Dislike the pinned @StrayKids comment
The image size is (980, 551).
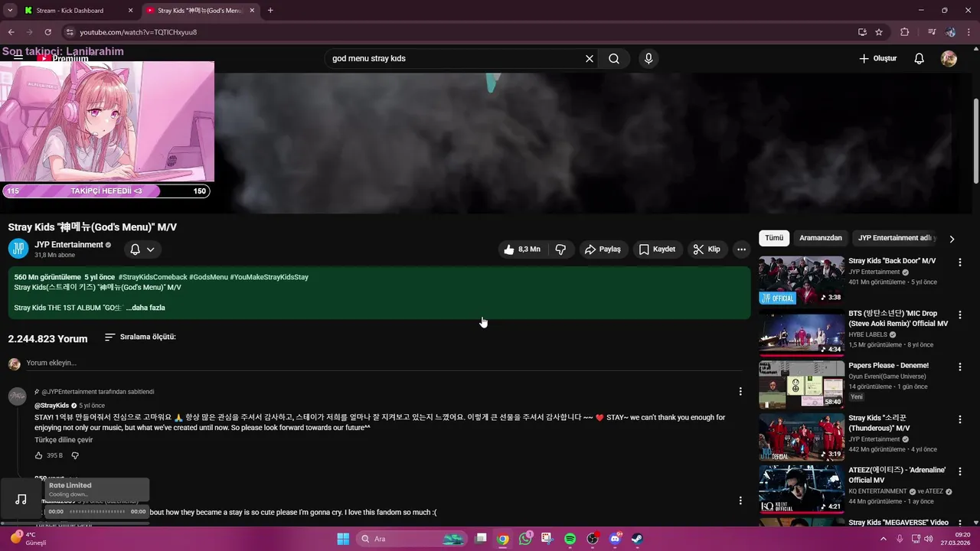(75, 455)
